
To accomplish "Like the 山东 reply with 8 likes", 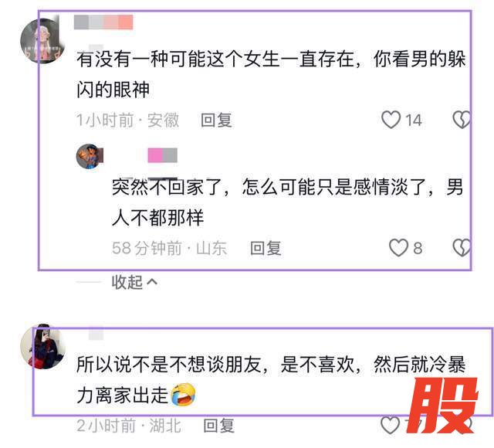I will 398,247.
